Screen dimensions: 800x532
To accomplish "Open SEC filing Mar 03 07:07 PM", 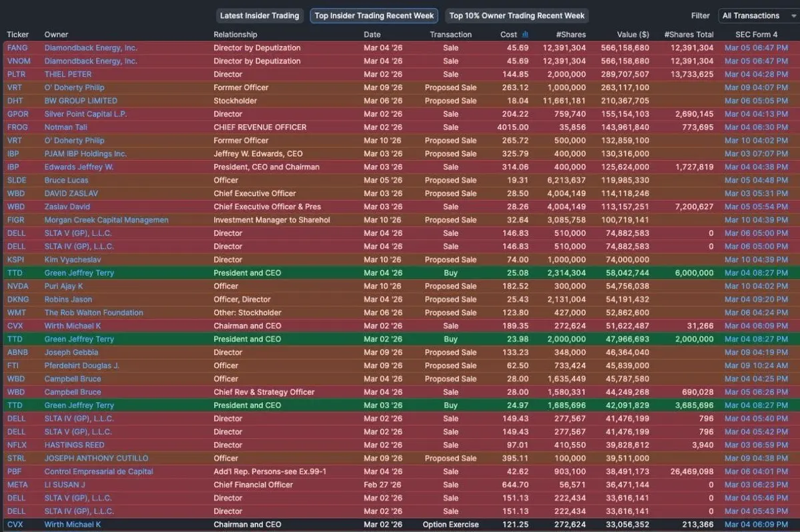I will click(x=756, y=154).
